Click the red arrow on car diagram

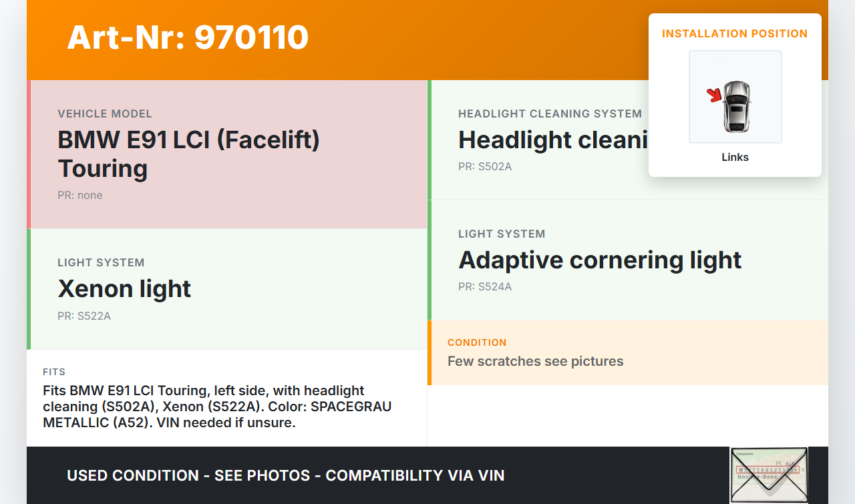coord(714,95)
